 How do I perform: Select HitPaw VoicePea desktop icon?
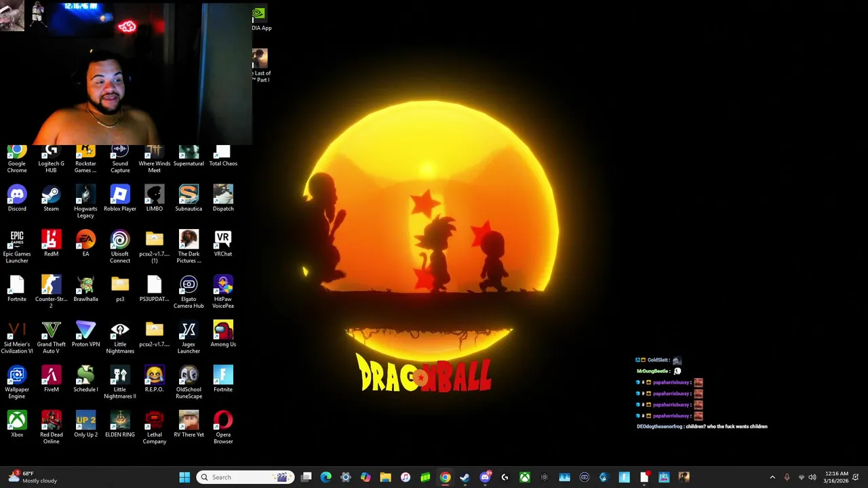[x=223, y=293]
